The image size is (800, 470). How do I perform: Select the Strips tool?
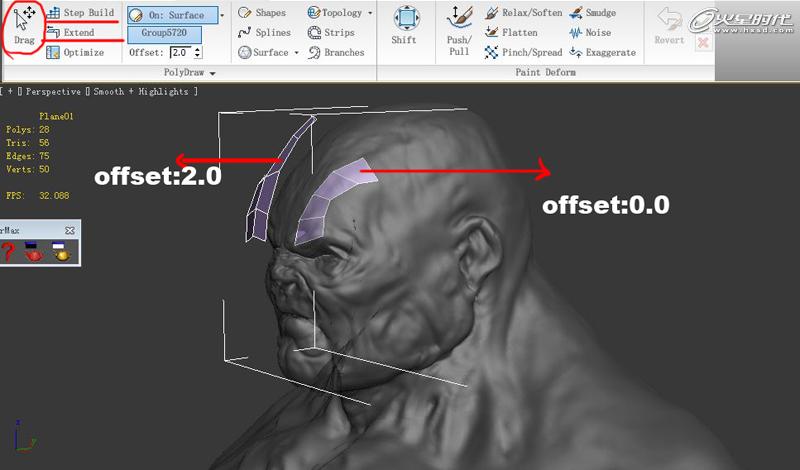(331, 33)
